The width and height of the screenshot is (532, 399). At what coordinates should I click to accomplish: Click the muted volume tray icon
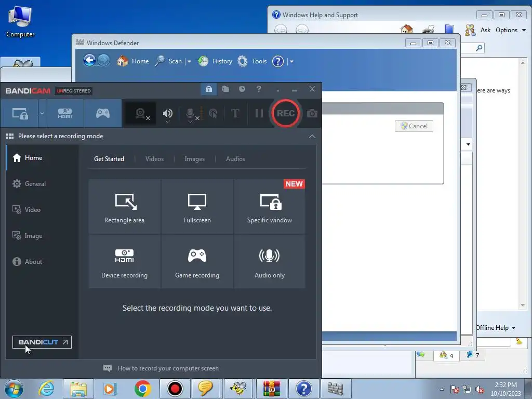coord(480,389)
